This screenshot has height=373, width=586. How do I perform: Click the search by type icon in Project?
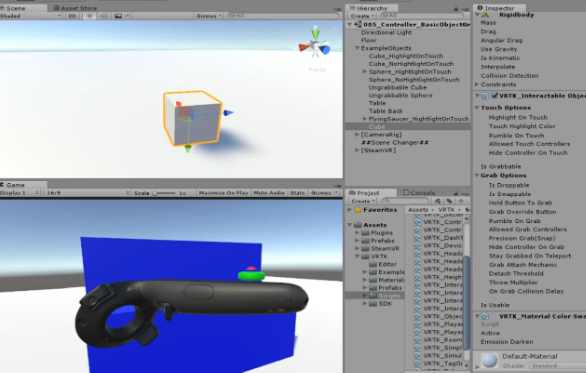point(438,201)
